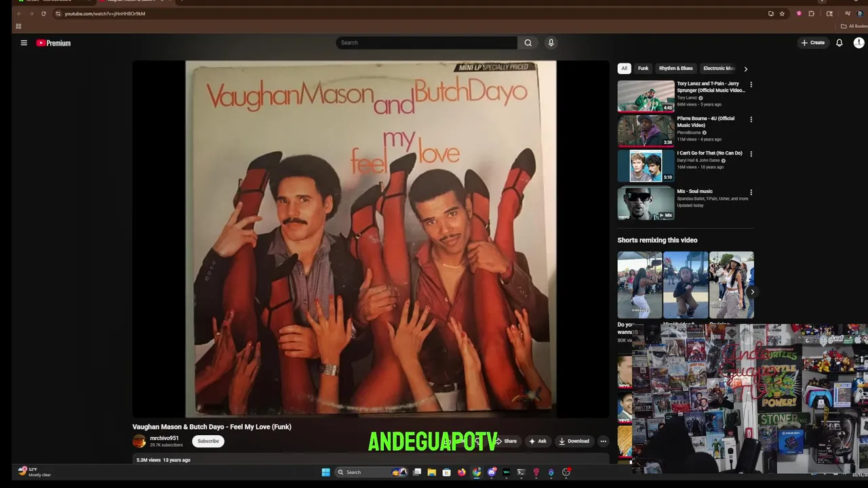
Task: Open mrchivo951 channel name link
Action: click(164, 439)
